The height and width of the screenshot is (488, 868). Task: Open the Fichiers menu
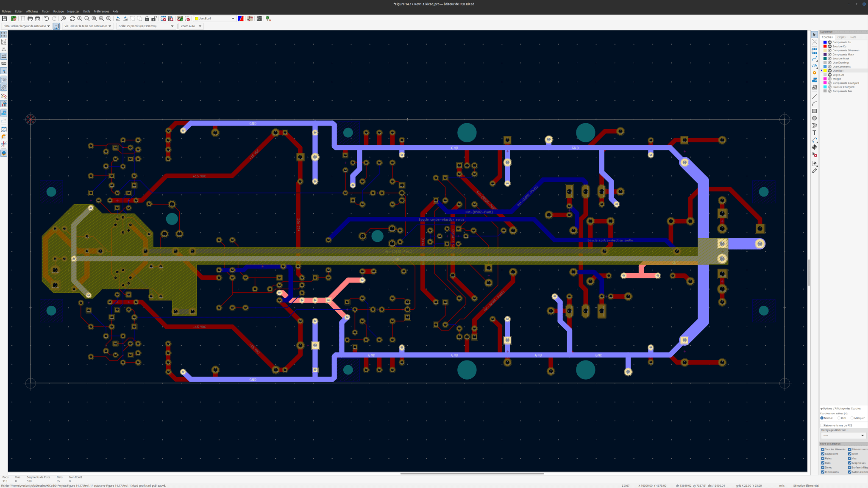6,11
